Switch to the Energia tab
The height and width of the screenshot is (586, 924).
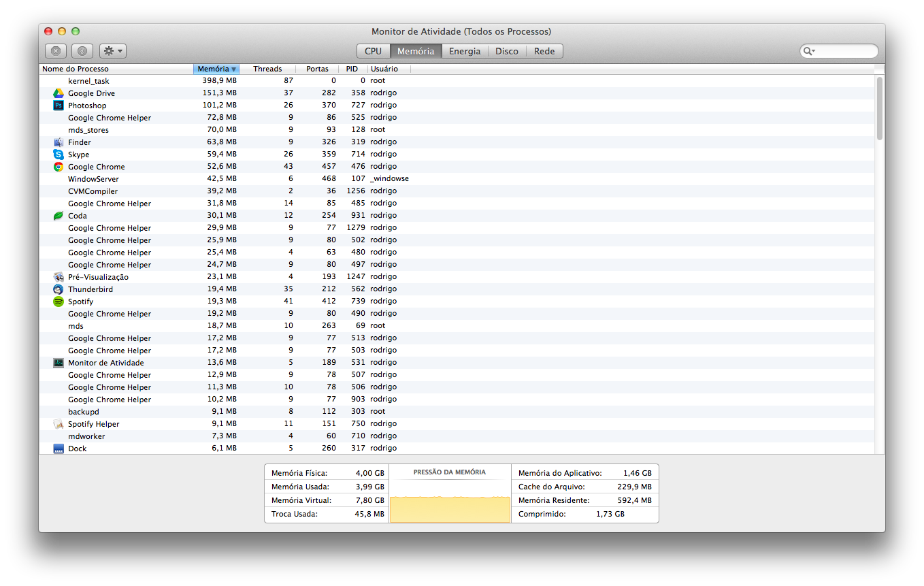coord(465,51)
